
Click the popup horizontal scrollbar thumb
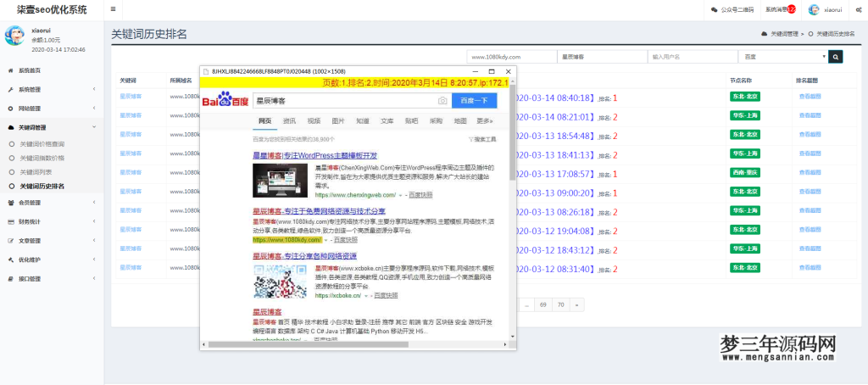tap(309, 344)
